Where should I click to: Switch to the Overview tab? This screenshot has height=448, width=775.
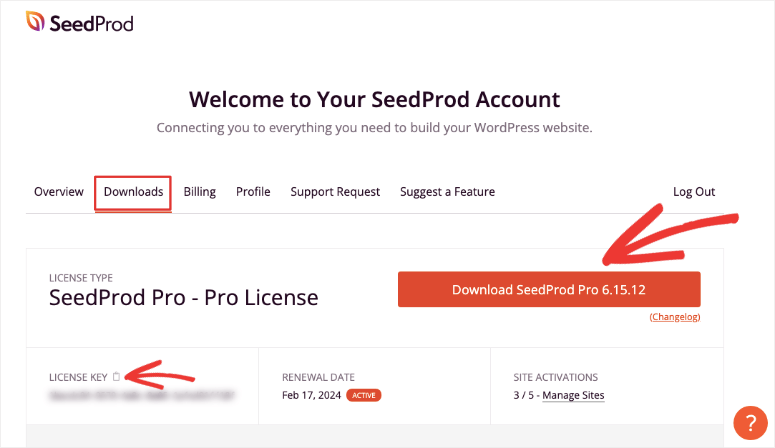[58, 192]
